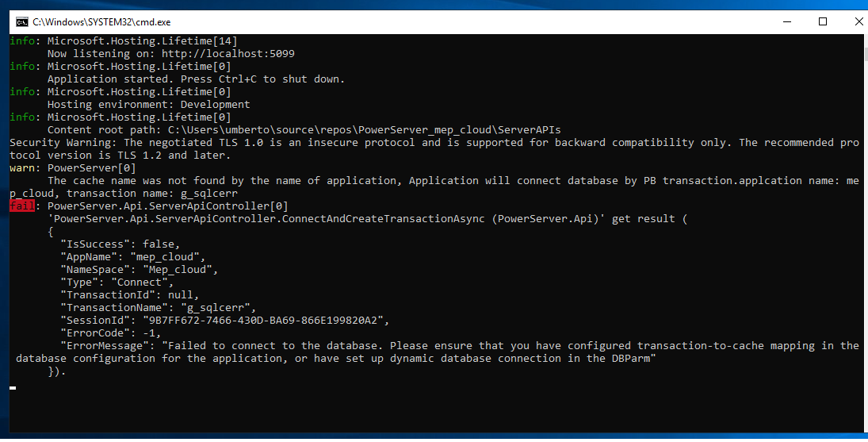Click the "AppName": "mep_cloud" line
The height and width of the screenshot is (442, 868).
tap(133, 257)
